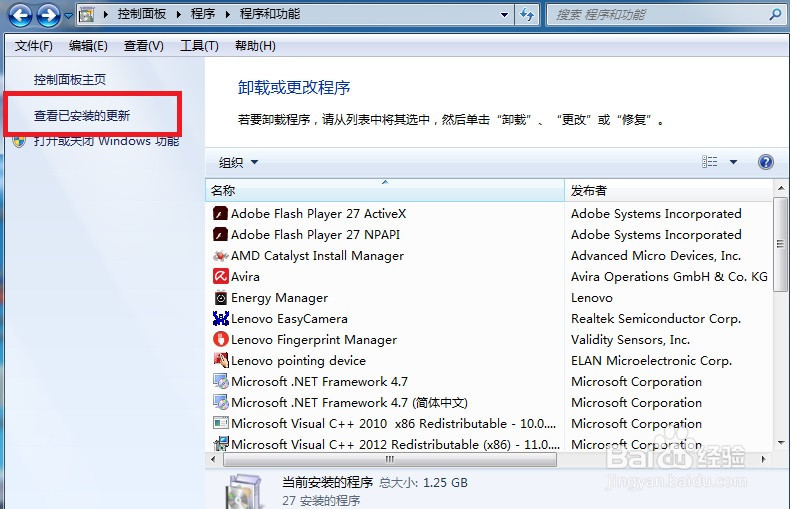Select Visual C++ 2012 Redistributable icon

coord(220,444)
